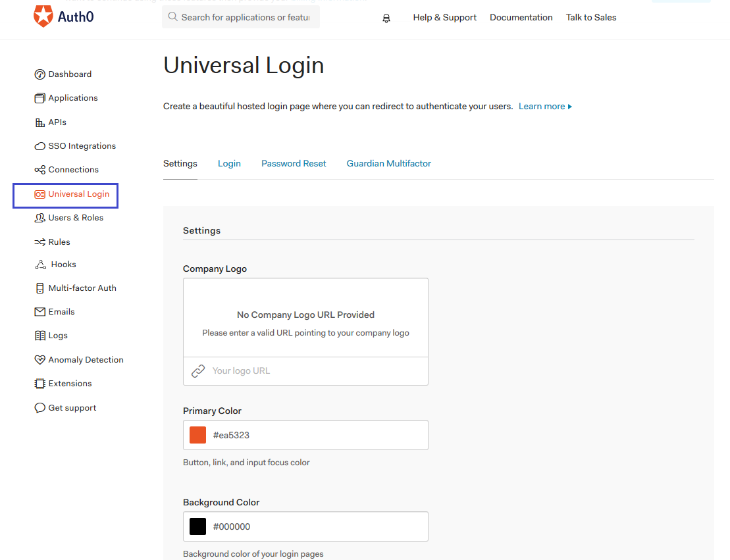730x560 pixels.
Task: Click the #ea5323 primary color field
Action: point(305,435)
